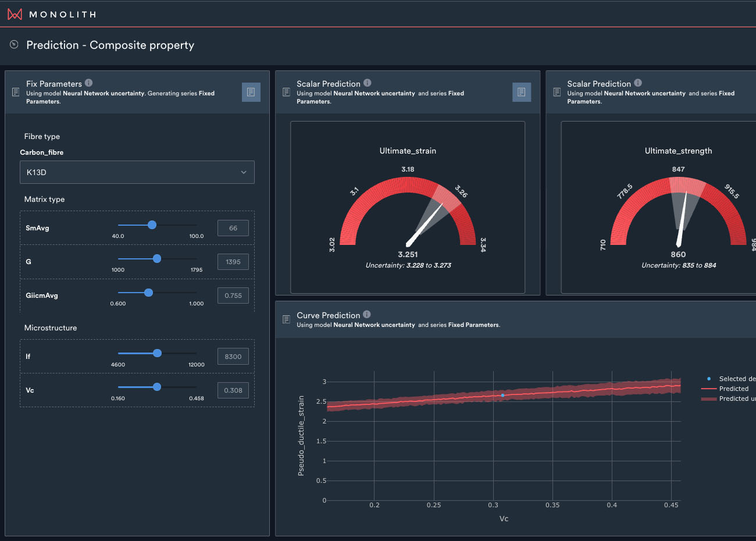
Task: Open notes button in Fix Parameters header
Action: pyautogui.click(x=251, y=92)
